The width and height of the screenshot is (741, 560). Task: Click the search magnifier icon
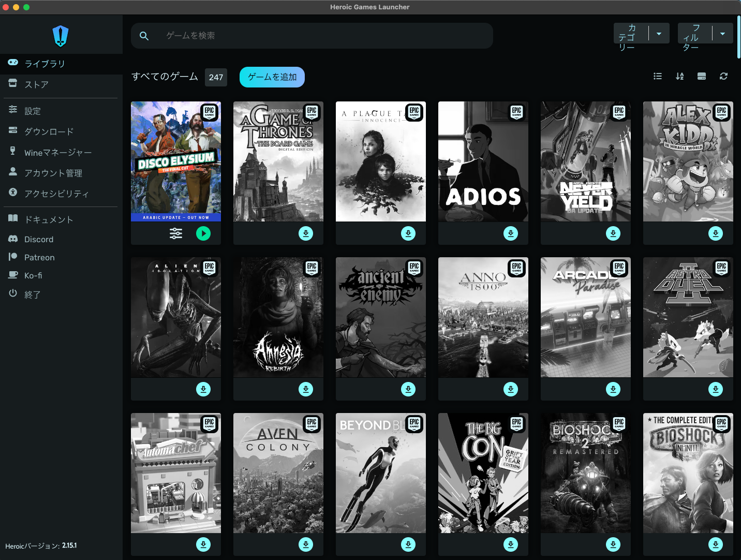coord(144,36)
